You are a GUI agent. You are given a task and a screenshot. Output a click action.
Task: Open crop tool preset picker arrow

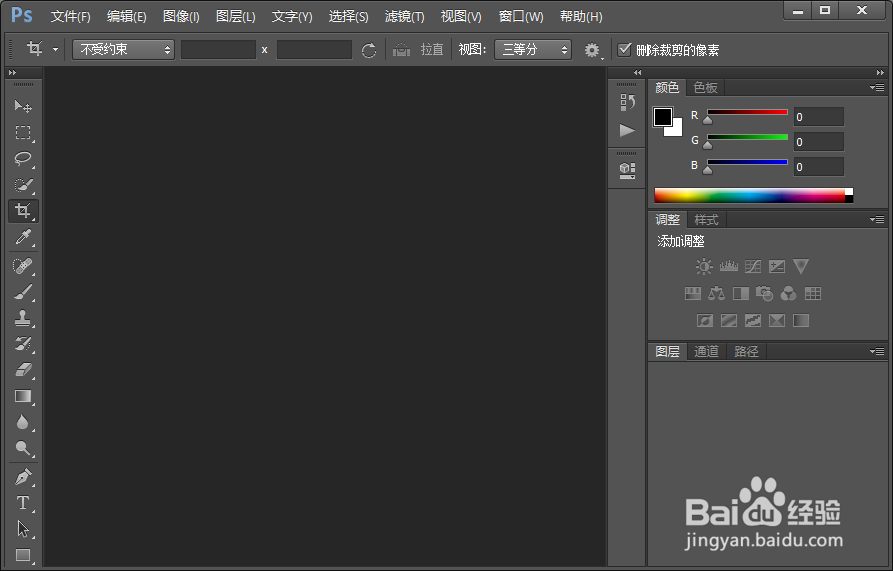coord(55,50)
